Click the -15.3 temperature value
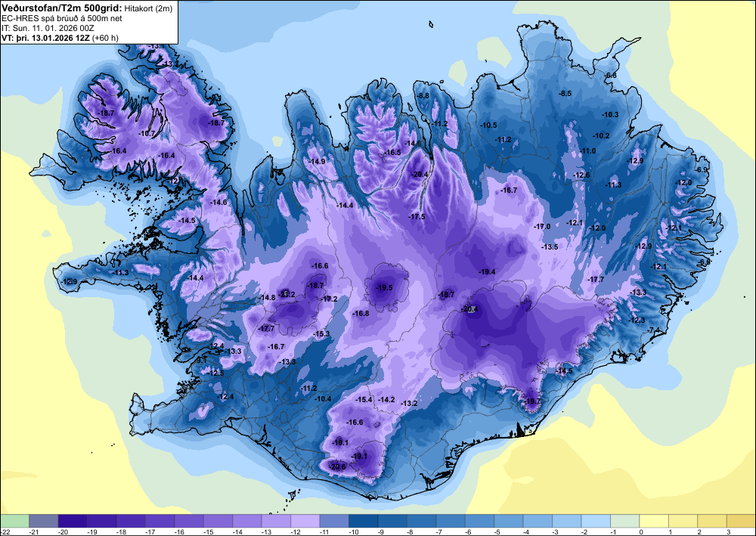Screen dimensions: 756x536 [321, 334]
